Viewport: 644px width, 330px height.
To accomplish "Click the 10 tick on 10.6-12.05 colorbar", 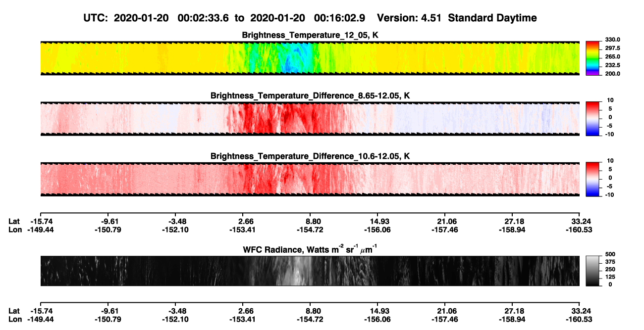I will (x=610, y=161).
